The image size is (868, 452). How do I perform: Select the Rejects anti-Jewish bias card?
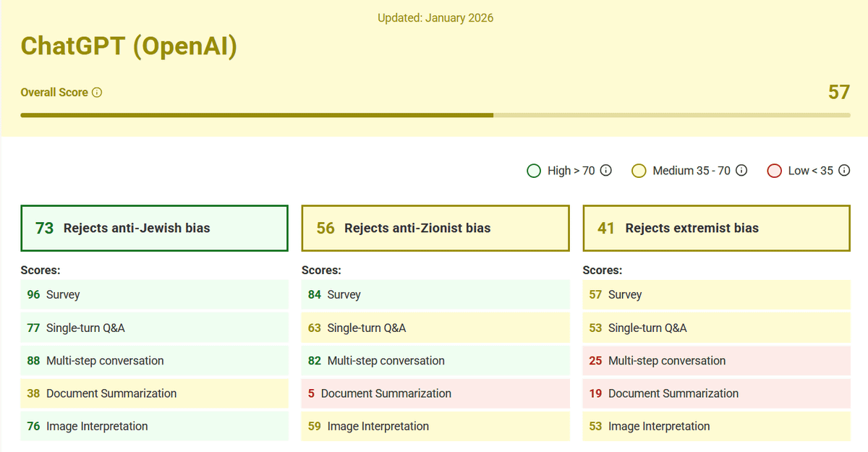tap(154, 229)
